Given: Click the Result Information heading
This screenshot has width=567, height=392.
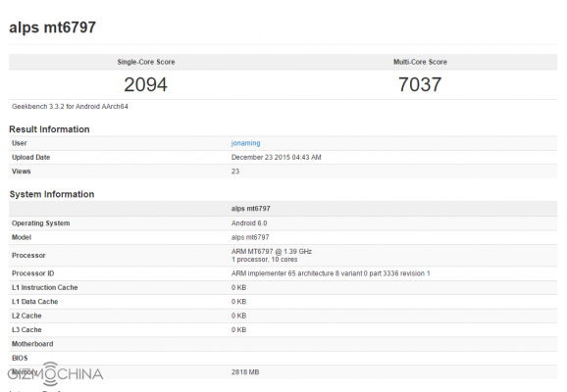Looking at the screenshot, I should coord(49,129).
